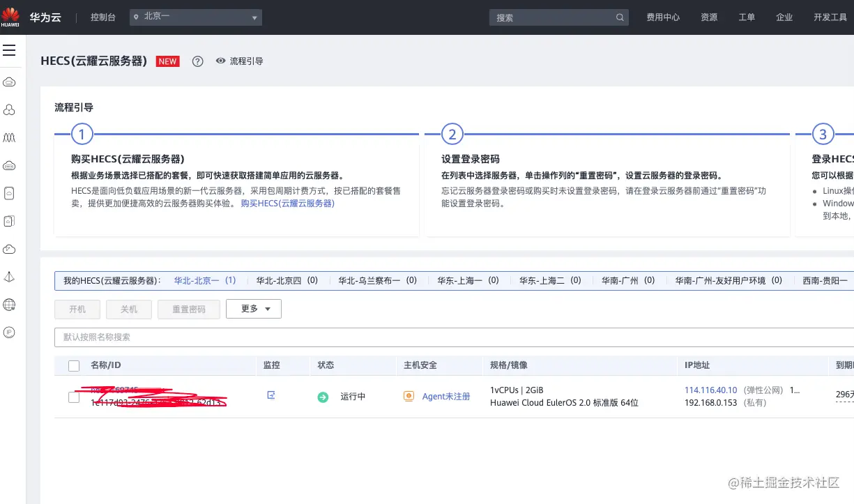854x504 pixels.
Task: Click the monitoring chart icon in the server row
Action: coord(271,395)
